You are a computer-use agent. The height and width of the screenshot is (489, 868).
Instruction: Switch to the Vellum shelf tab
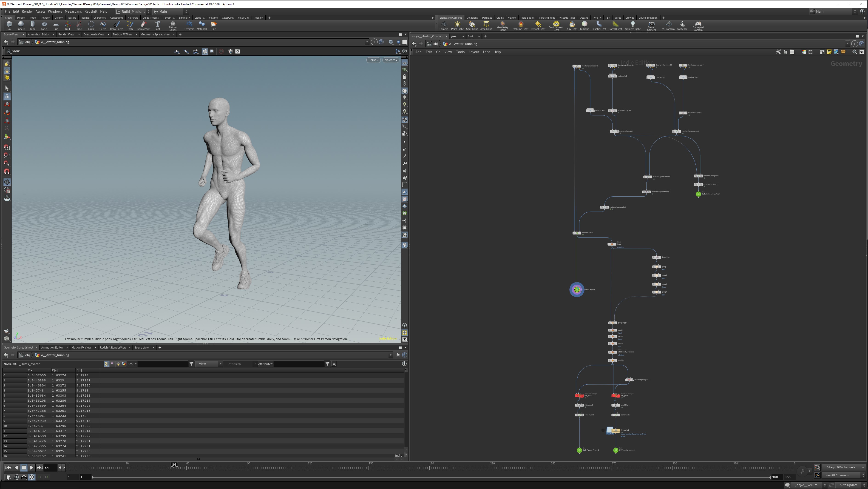[x=512, y=18]
